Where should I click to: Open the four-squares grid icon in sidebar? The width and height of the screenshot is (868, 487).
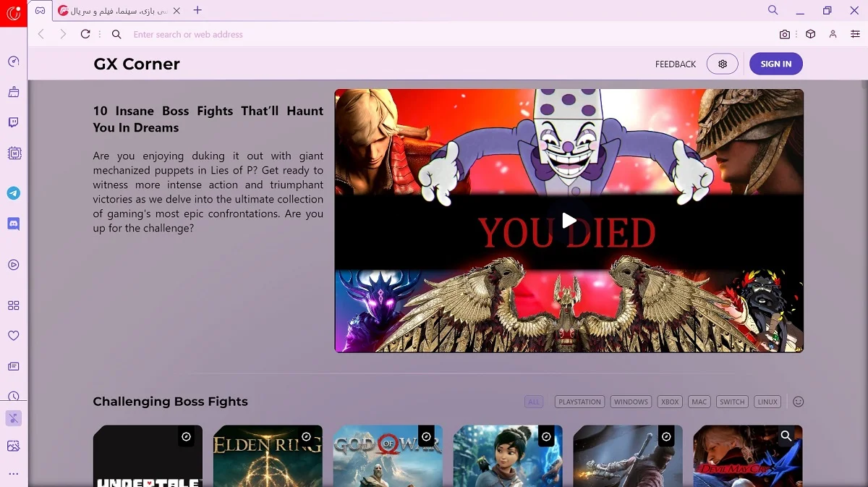click(x=14, y=305)
